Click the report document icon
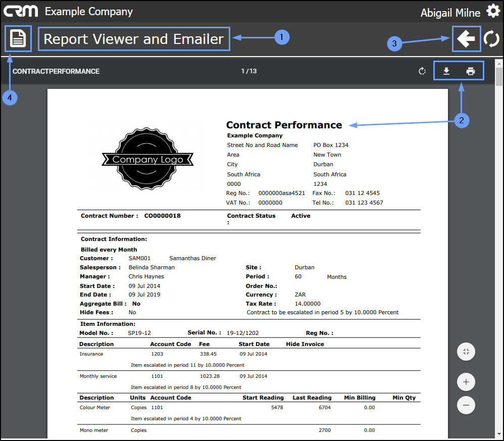 point(18,39)
